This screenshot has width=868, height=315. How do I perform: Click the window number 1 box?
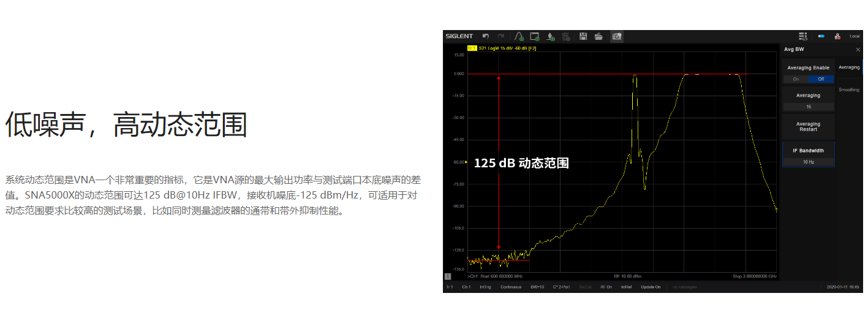point(447,276)
